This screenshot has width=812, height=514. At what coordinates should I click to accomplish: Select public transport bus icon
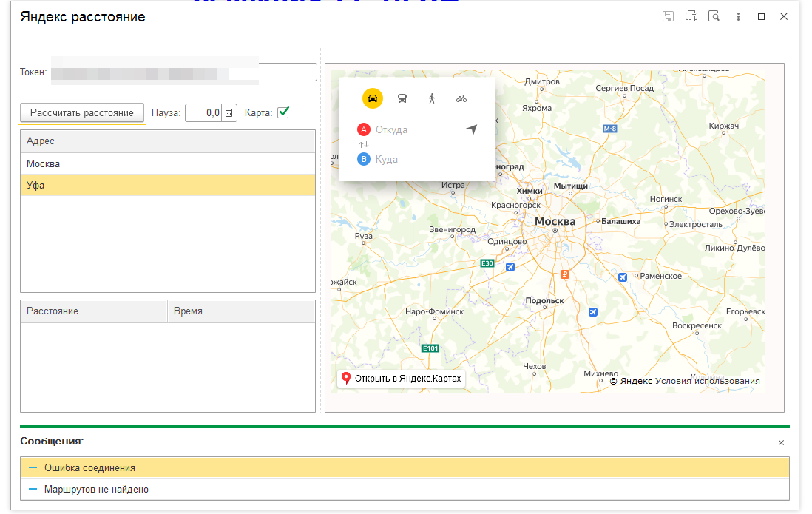(x=402, y=98)
